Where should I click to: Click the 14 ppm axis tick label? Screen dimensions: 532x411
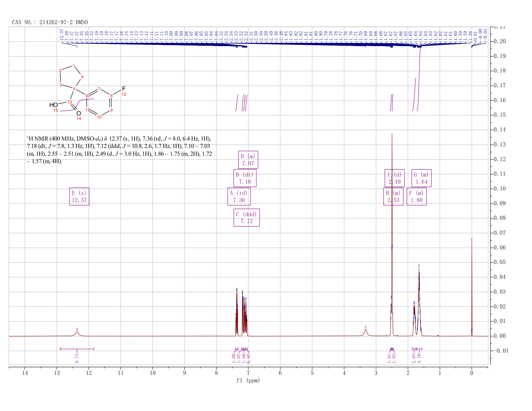pyautogui.click(x=25, y=373)
